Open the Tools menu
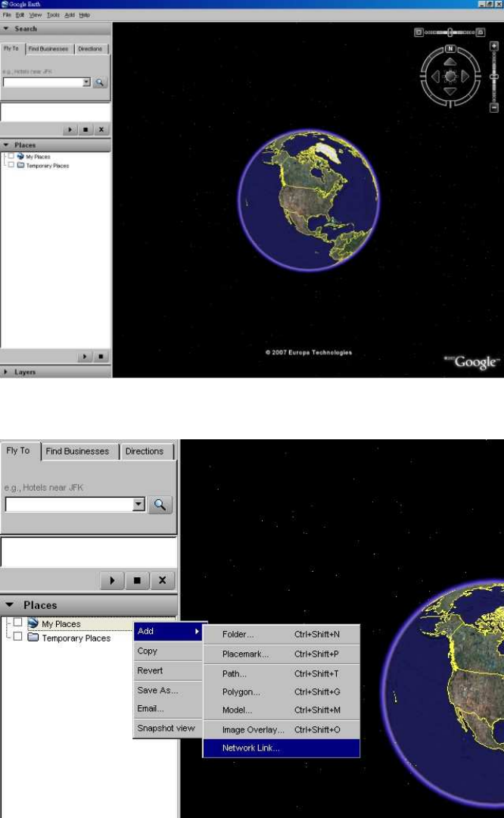The height and width of the screenshot is (818, 504). tap(53, 15)
